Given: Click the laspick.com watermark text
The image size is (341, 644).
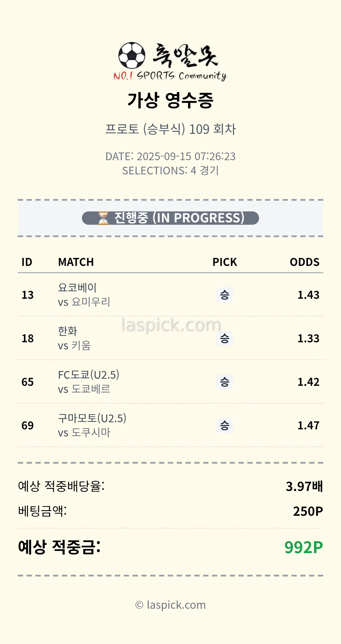Looking at the screenshot, I should point(171,325).
